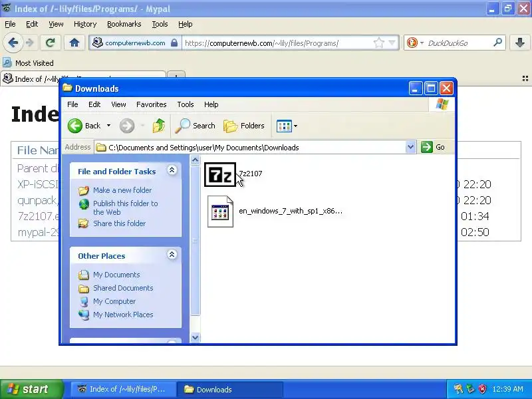Screen dimensions: 532x399
Task: Click the Mypal all tabs grid icon
Action: (x=525, y=78)
